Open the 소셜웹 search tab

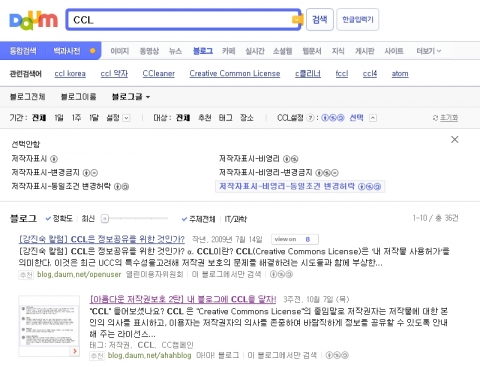coord(283,51)
